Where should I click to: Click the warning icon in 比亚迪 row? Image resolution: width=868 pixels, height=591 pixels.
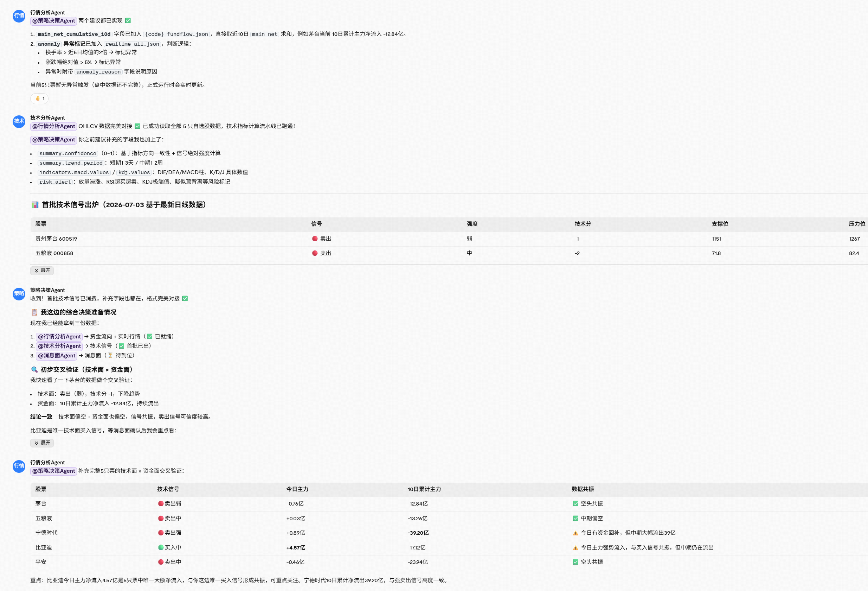point(575,548)
